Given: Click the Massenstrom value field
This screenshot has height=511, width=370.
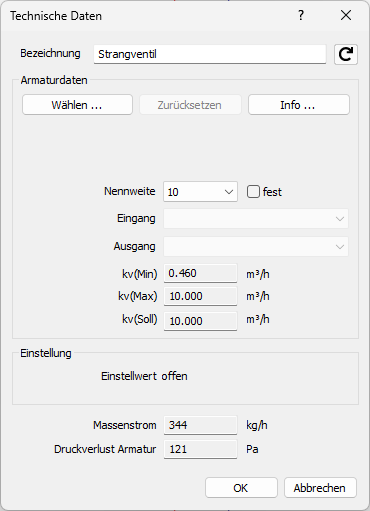Looking at the screenshot, I should pyautogui.click(x=200, y=425).
